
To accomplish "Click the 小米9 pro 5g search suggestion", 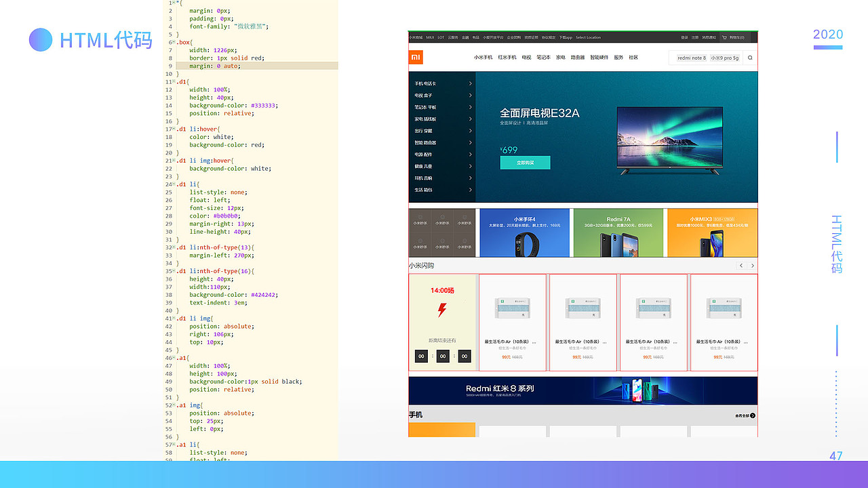I will click(x=725, y=58).
